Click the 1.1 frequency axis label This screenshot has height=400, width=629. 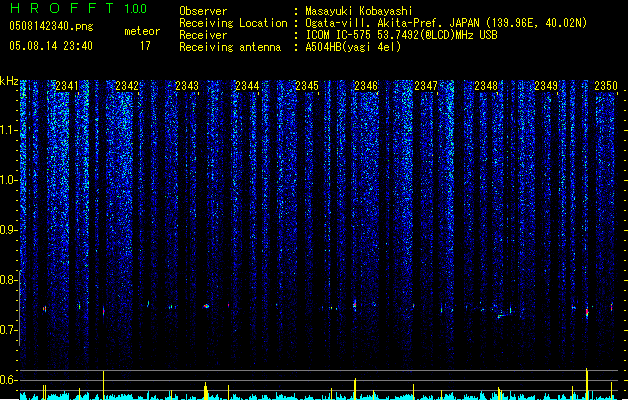(8, 130)
